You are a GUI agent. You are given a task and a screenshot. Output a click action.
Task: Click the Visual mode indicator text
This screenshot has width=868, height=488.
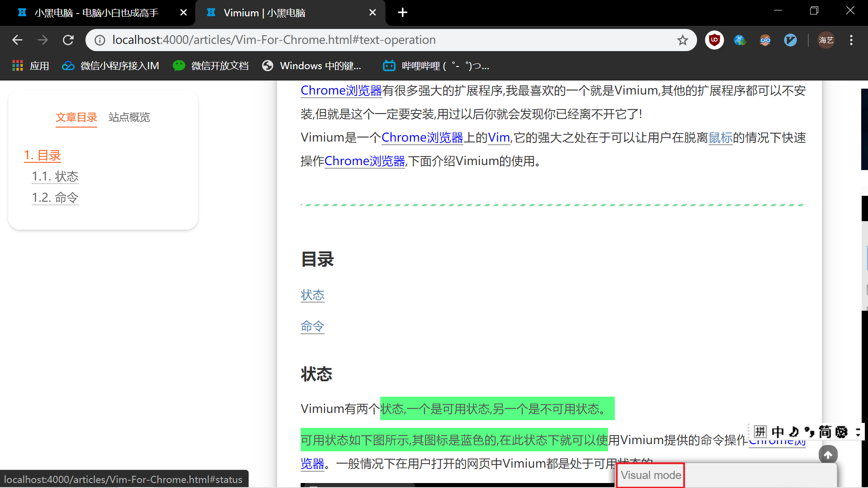(x=651, y=475)
